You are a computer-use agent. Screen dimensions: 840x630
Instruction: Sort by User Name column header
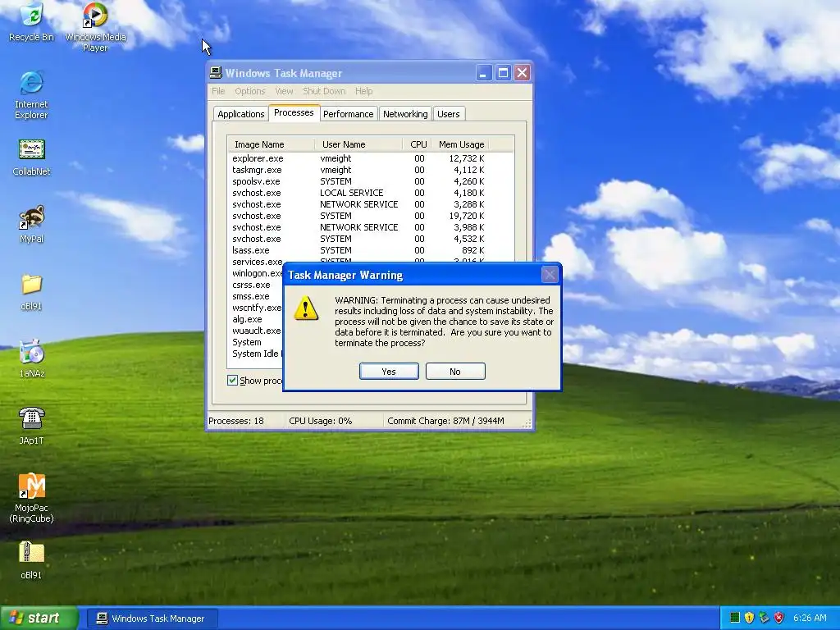pos(359,144)
